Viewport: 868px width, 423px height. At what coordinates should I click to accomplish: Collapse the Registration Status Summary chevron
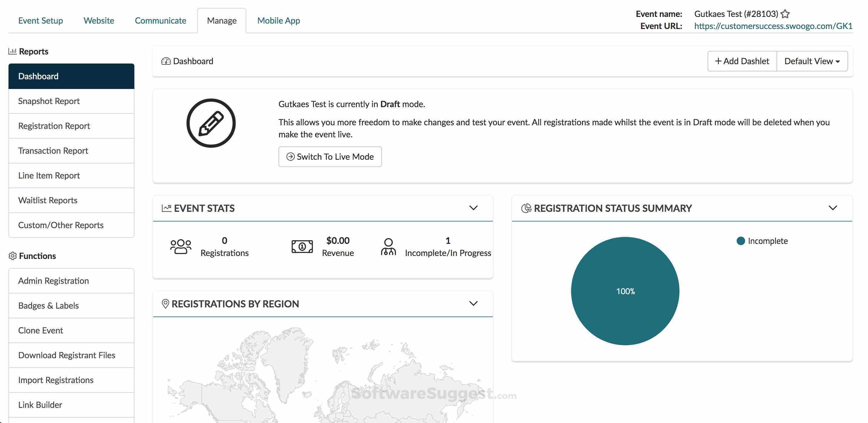click(x=833, y=208)
